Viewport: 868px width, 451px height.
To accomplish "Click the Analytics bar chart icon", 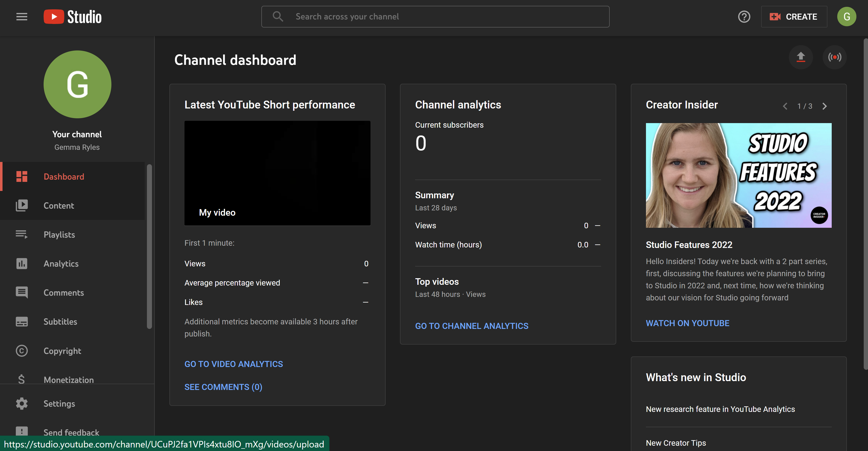I will 22,263.
